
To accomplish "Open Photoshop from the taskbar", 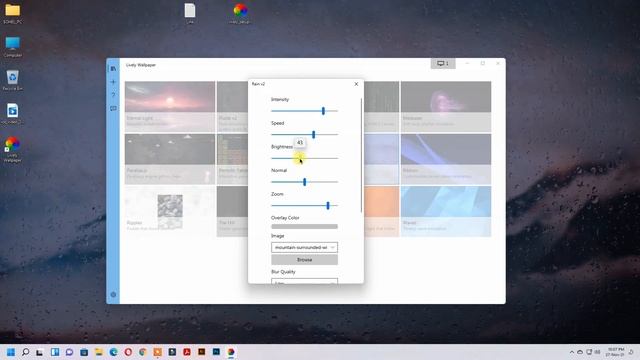I will tap(216, 352).
